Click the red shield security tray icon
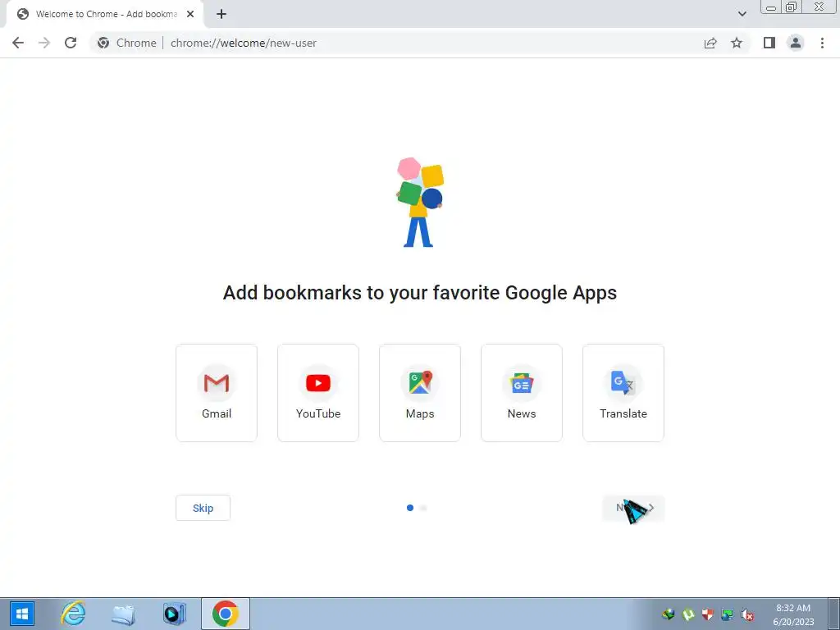This screenshot has width=840, height=630. pos(708,615)
